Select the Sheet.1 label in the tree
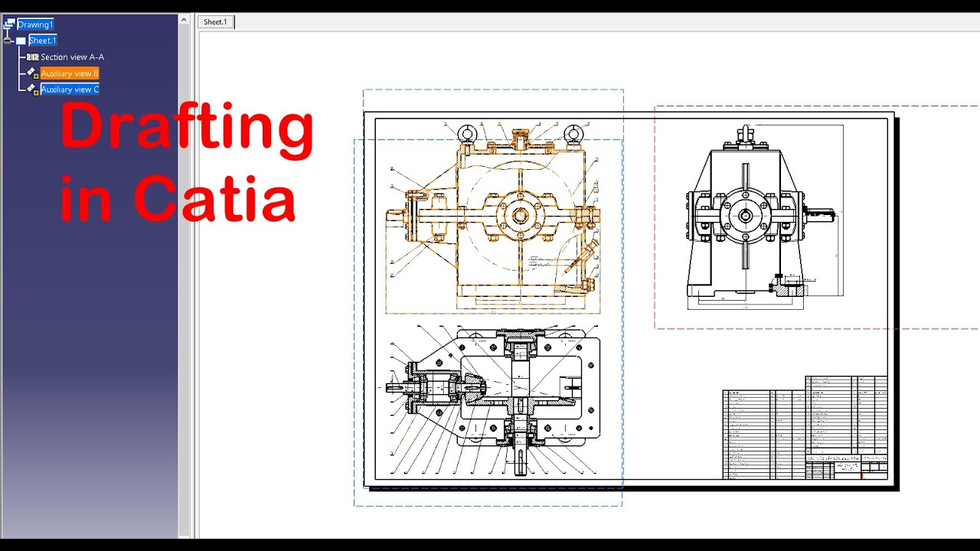 (43, 41)
